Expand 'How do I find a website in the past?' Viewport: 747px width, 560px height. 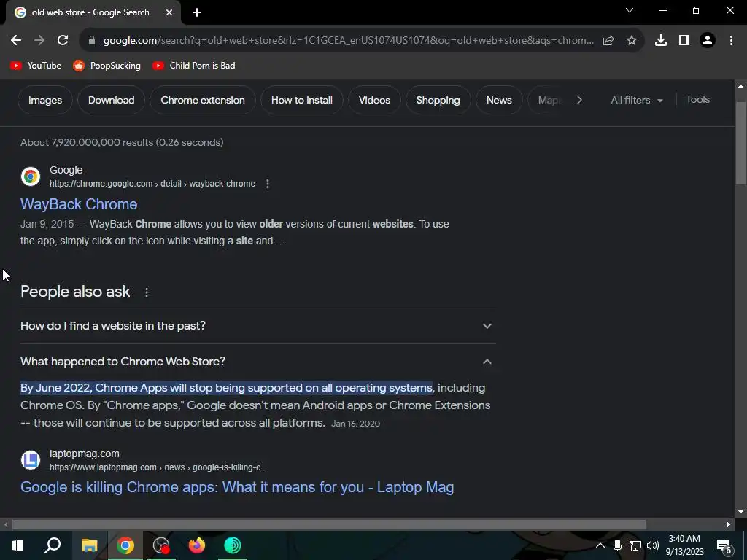coord(258,326)
